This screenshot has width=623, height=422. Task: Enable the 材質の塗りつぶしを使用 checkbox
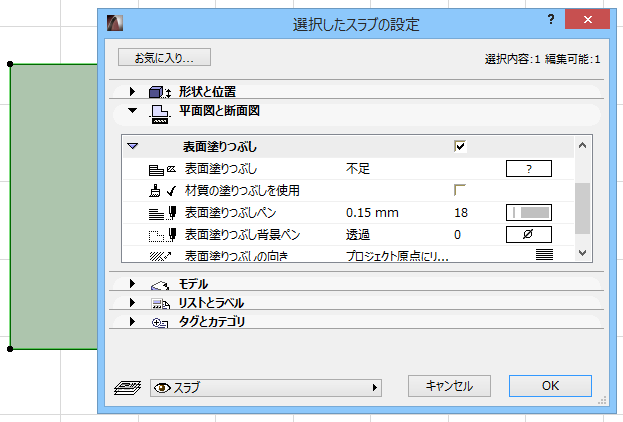pos(460,190)
